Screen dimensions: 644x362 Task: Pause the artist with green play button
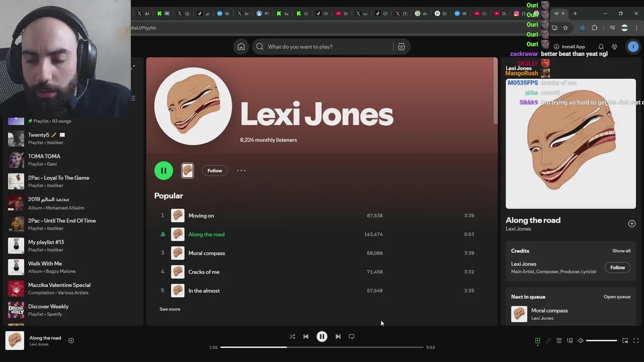164,170
